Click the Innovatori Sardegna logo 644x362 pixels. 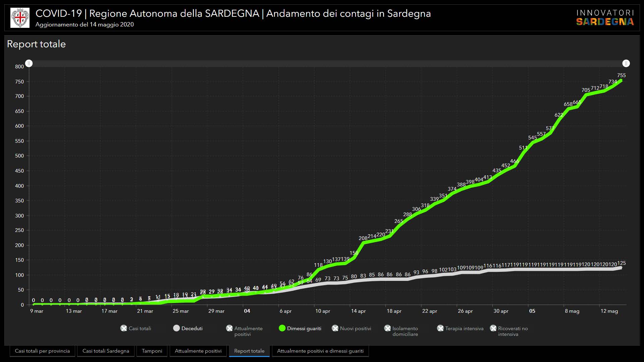[605, 18]
